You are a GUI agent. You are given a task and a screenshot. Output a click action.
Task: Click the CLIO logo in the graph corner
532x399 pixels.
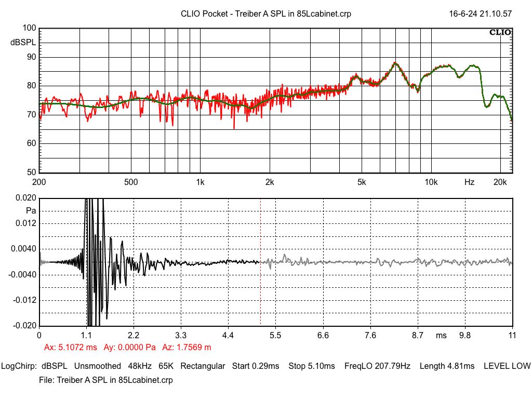(x=500, y=33)
